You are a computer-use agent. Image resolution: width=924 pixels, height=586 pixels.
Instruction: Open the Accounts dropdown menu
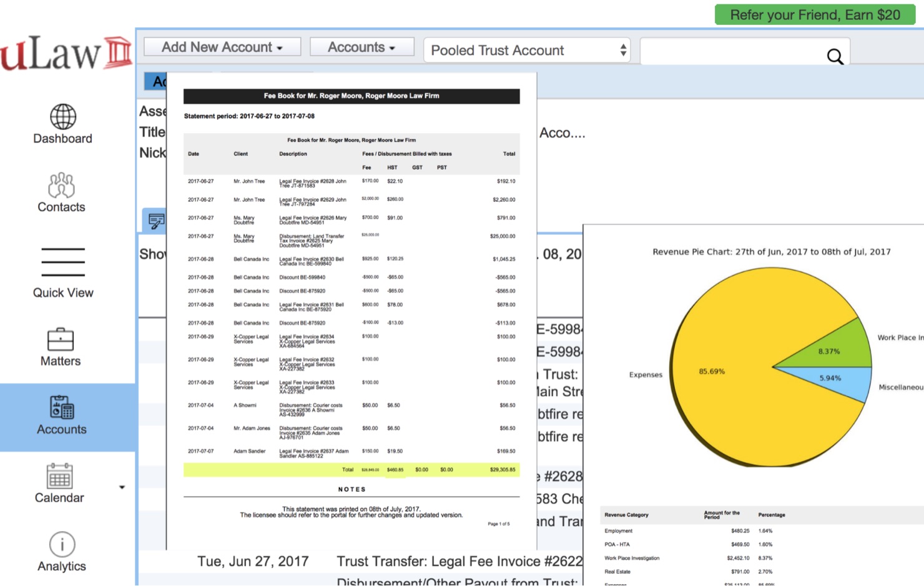[x=361, y=47]
